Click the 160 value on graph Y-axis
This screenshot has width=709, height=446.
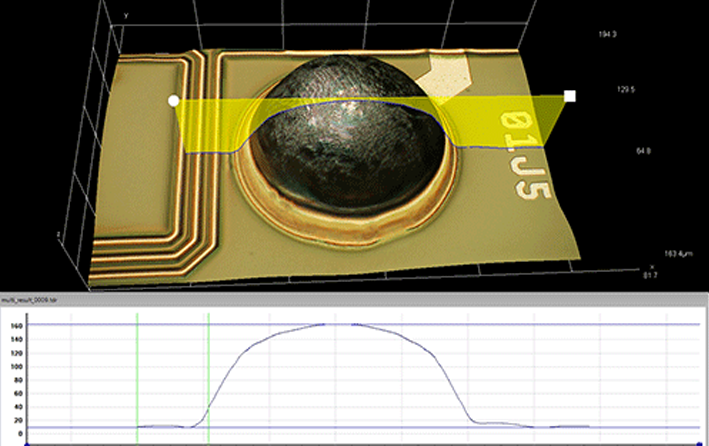coord(15,325)
